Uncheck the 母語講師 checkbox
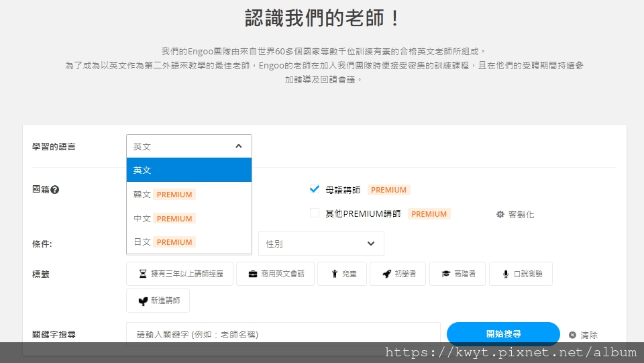The width and height of the screenshot is (644, 363). point(315,189)
